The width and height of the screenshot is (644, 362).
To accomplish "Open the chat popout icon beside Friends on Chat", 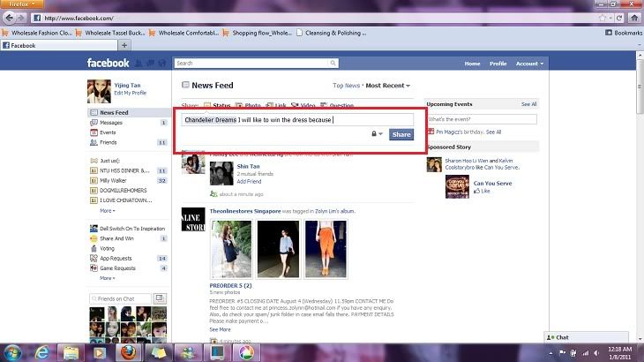I will 160,298.
